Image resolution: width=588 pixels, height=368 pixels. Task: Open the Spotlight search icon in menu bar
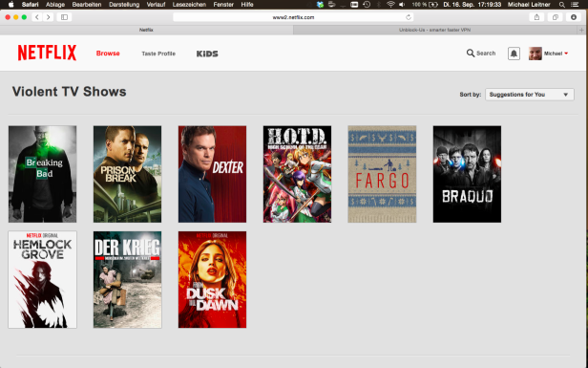561,5
